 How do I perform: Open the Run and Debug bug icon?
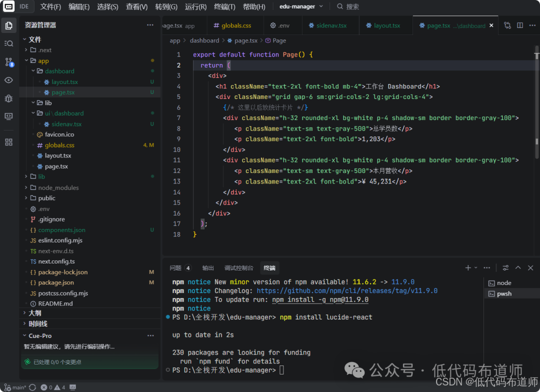click(x=8, y=98)
